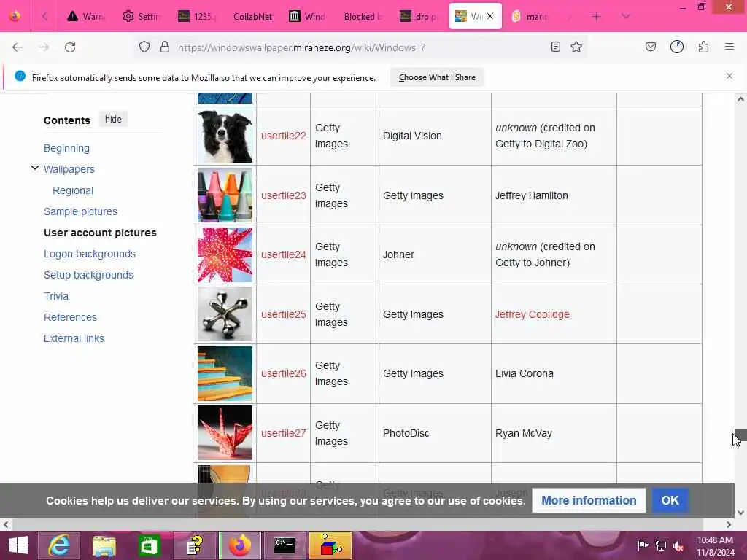Viewport: 747px width, 560px height.
Task: Jump to the Wallpapers section
Action: [x=69, y=169]
